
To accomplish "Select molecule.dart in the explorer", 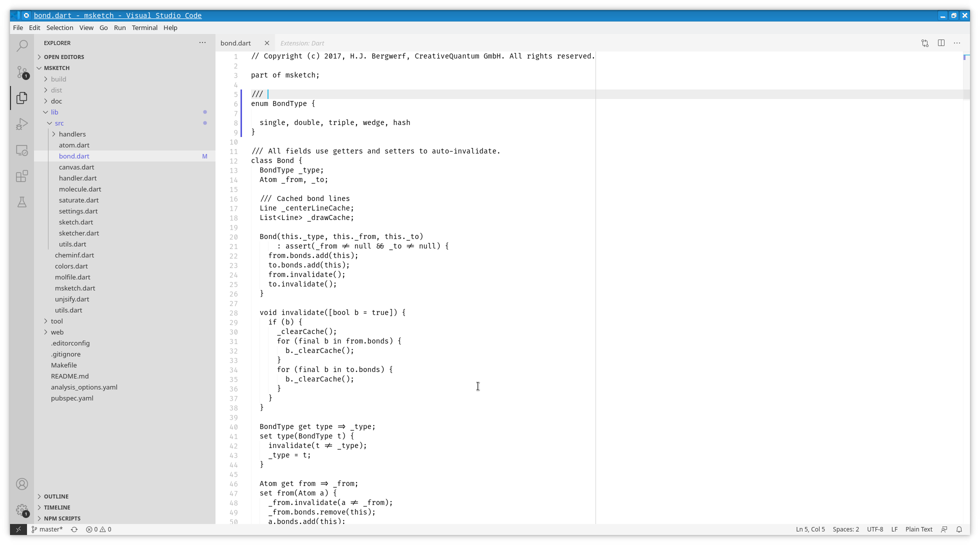I will pyautogui.click(x=80, y=189).
